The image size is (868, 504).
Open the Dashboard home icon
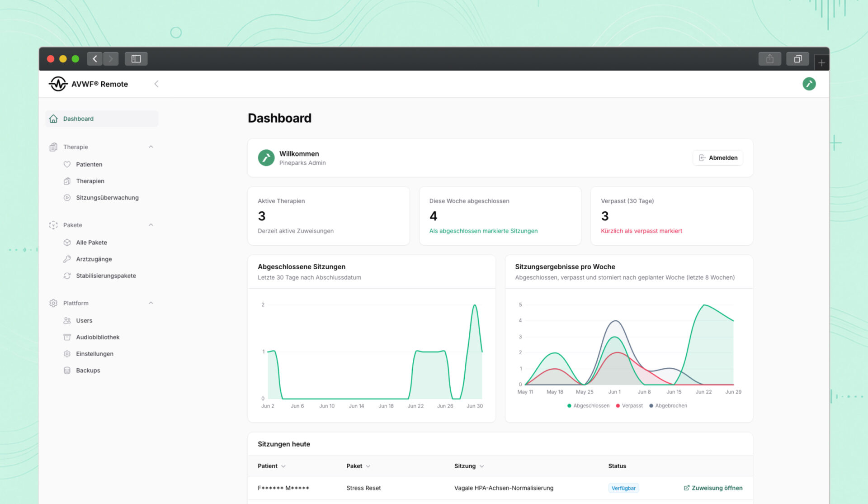coord(53,119)
